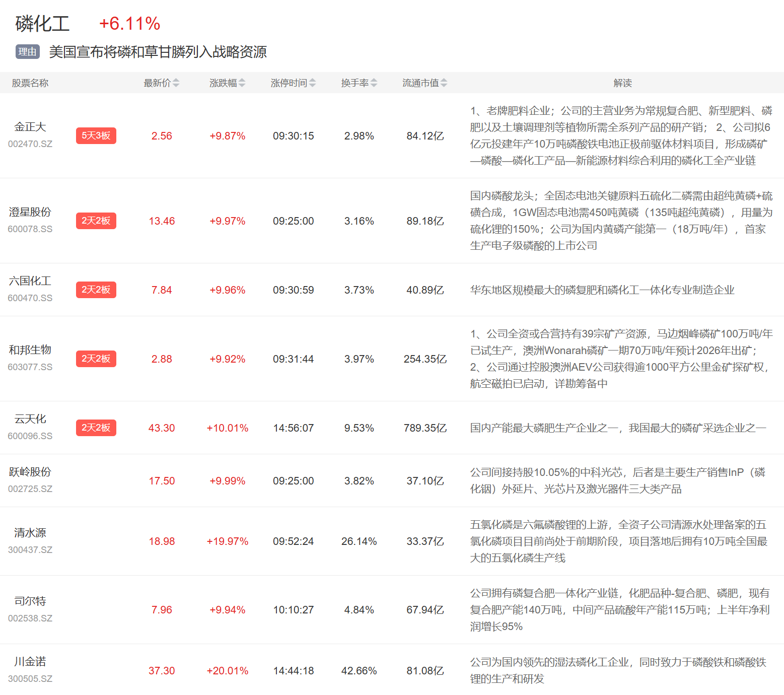The image size is (784, 695).
Task: Click the 换手率 column sort icon
Action: click(x=374, y=83)
